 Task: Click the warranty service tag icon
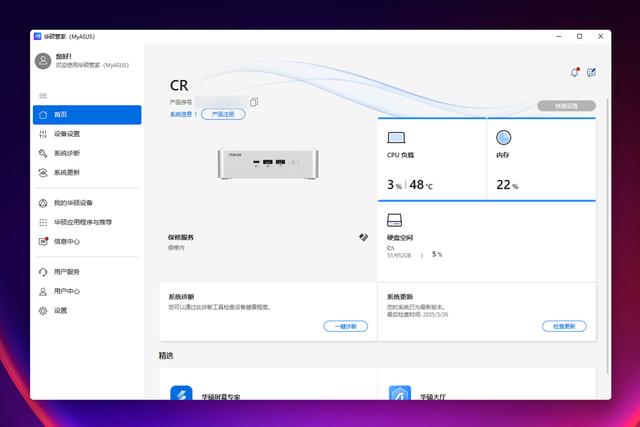[363, 237]
